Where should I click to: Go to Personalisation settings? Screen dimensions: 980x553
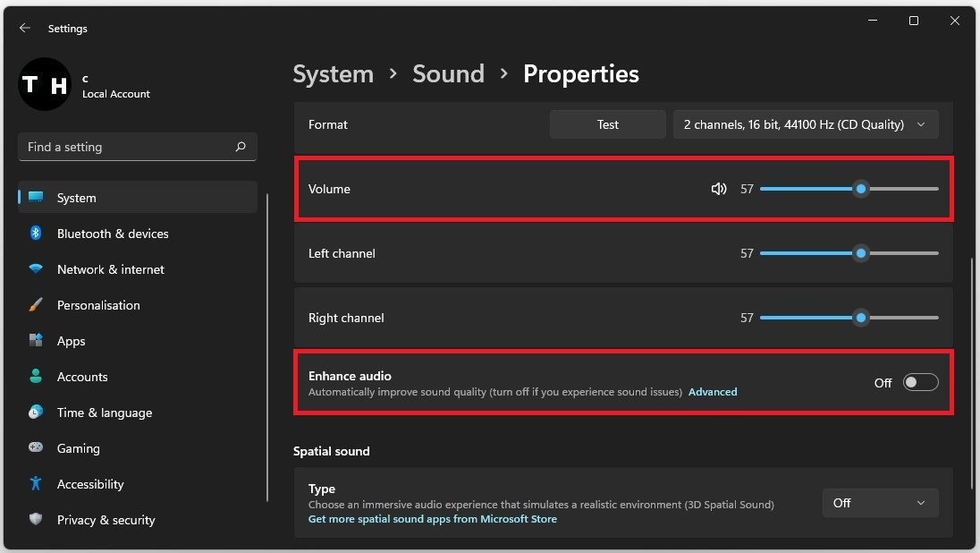pos(98,305)
